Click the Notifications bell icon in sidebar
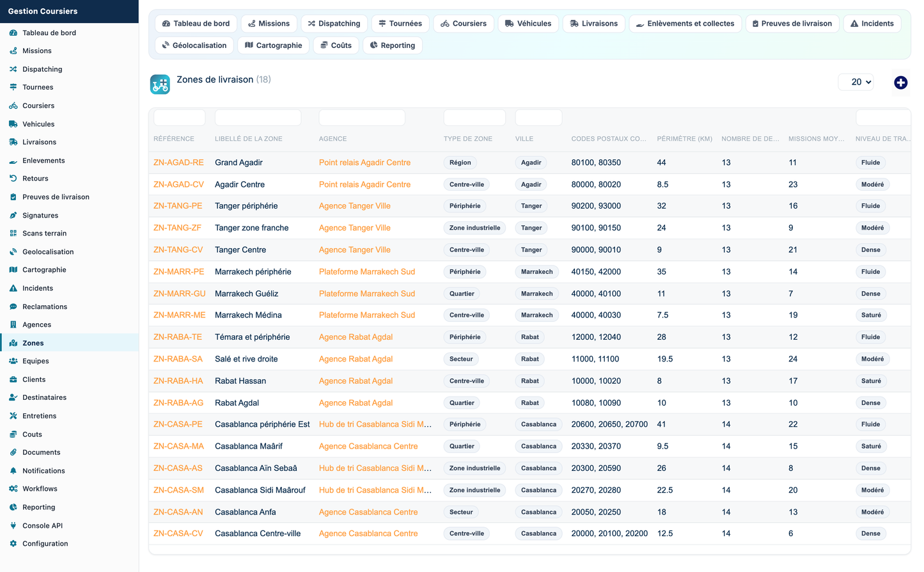924x572 pixels. [13, 471]
